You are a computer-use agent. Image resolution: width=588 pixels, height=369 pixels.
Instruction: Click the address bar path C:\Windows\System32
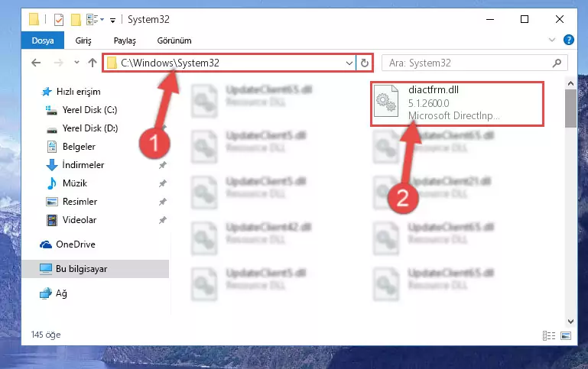(x=170, y=63)
